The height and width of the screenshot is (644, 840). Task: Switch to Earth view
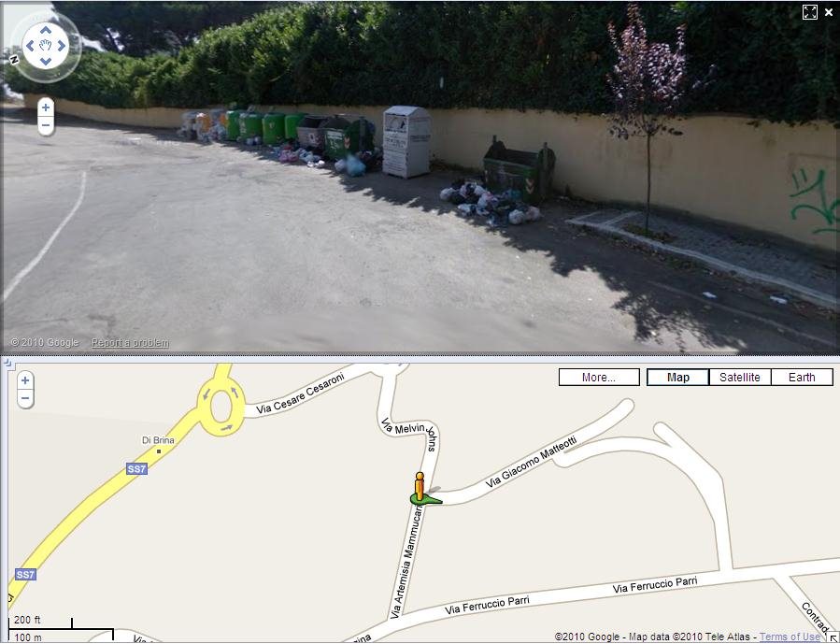pyautogui.click(x=802, y=378)
